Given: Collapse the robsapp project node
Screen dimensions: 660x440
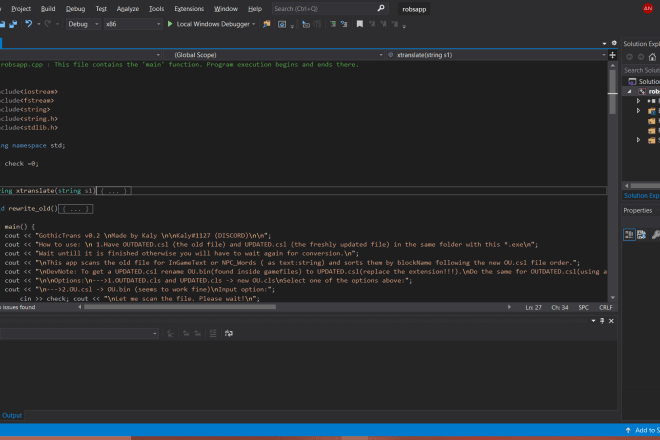Looking at the screenshot, I should 630,91.
